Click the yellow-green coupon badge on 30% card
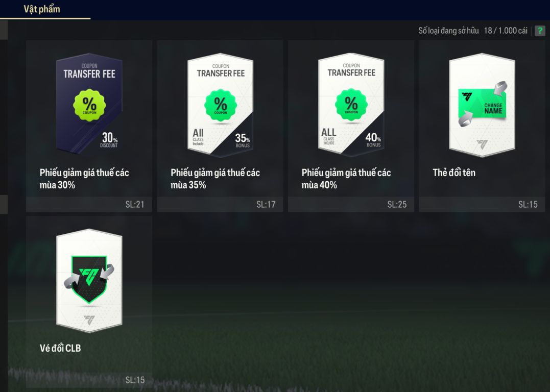 click(x=89, y=105)
